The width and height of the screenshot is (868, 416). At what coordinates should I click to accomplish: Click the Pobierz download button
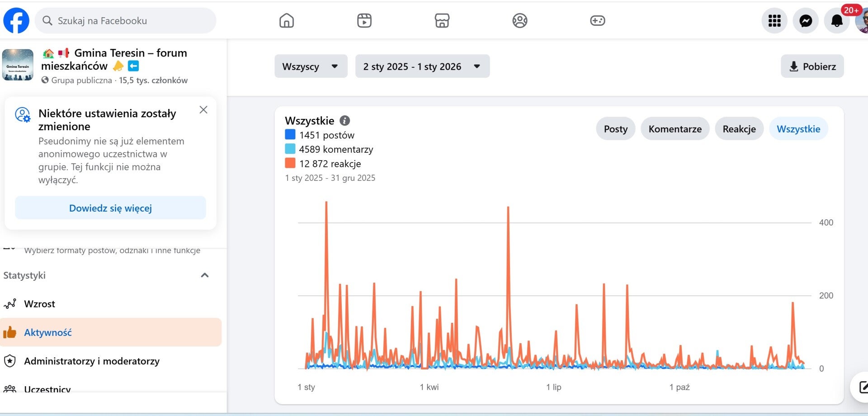pyautogui.click(x=812, y=66)
